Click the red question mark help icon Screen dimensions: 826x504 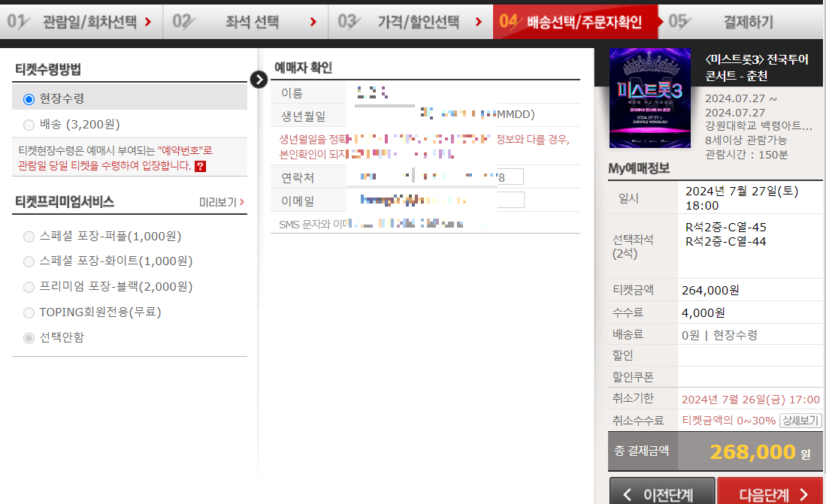coord(199,167)
